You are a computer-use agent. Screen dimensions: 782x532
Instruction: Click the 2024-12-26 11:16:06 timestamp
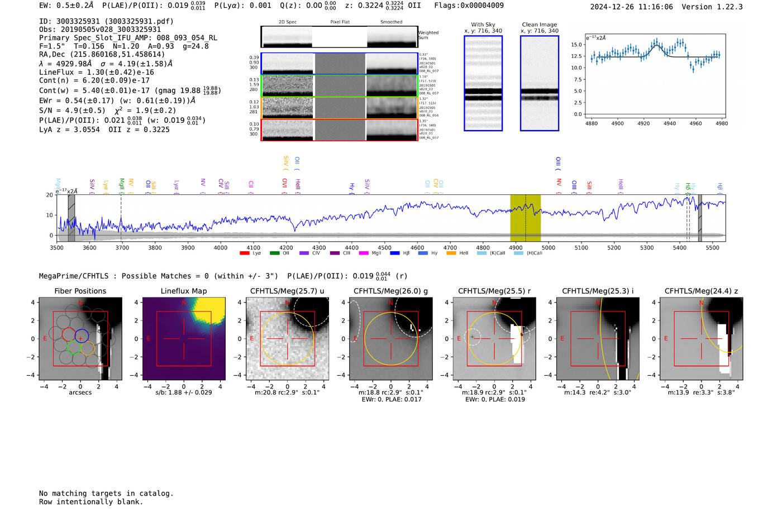[x=631, y=7]
